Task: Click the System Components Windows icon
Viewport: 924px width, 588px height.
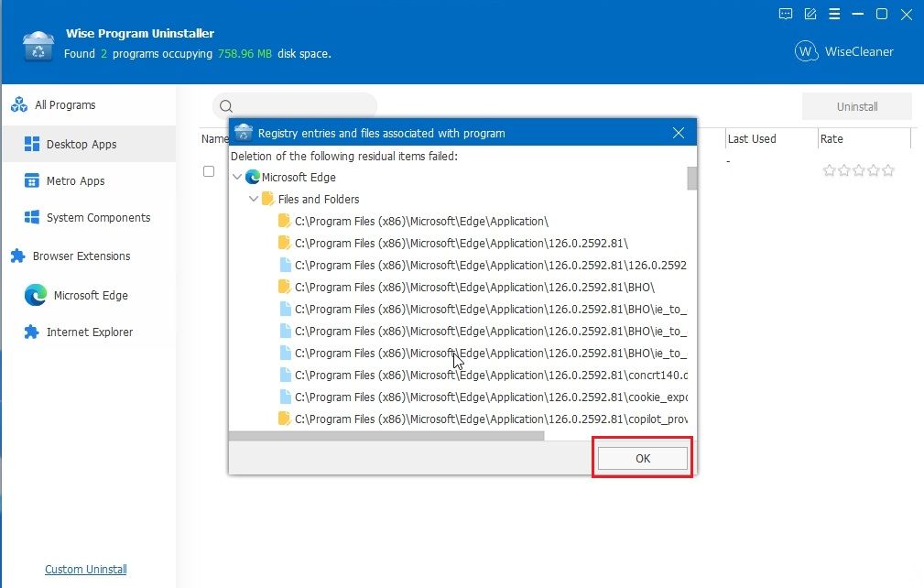Action: tap(32, 217)
